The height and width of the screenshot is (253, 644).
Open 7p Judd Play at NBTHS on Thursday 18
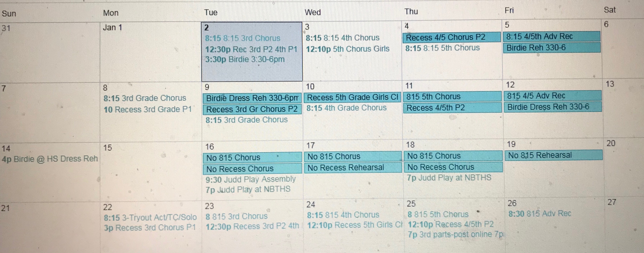point(449,178)
